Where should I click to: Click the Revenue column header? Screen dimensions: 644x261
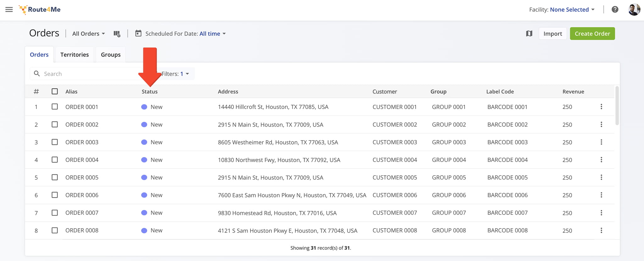pyautogui.click(x=573, y=92)
